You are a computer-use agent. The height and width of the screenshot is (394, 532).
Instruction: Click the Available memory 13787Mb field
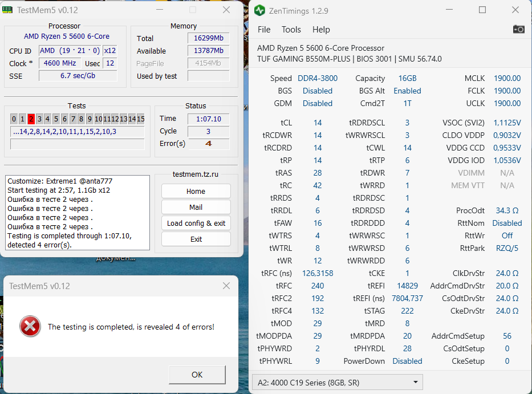pos(208,51)
